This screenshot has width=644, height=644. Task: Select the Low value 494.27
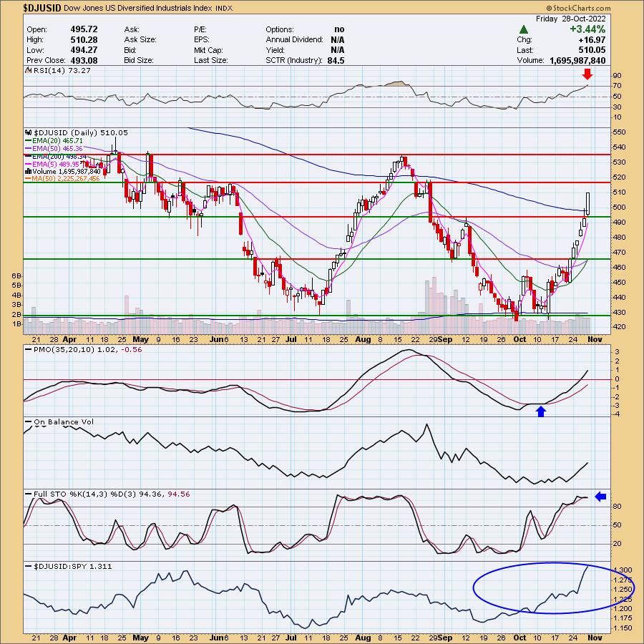point(84,50)
